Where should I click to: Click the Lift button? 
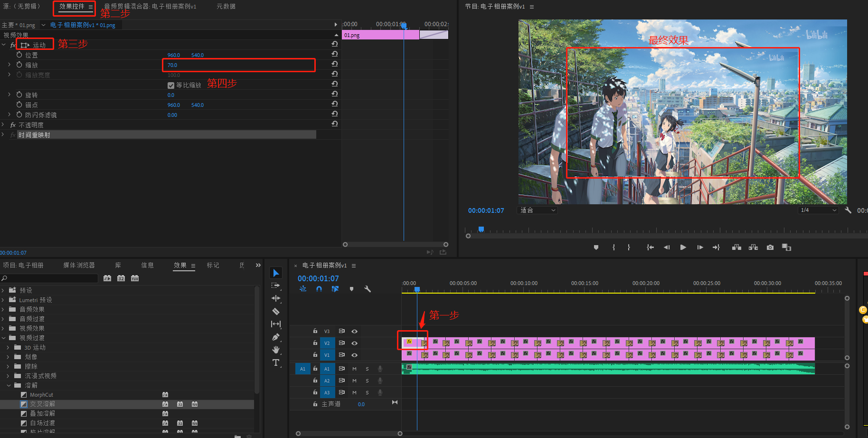pos(736,248)
